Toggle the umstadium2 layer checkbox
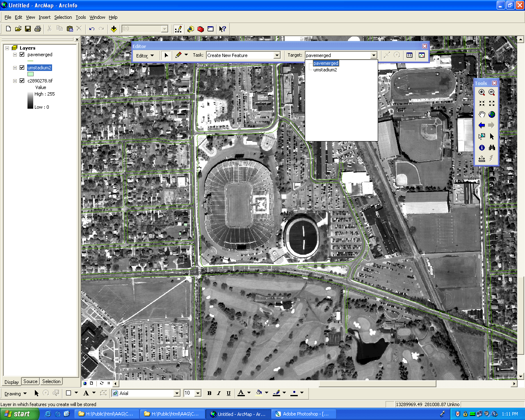 click(x=22, y=68)
